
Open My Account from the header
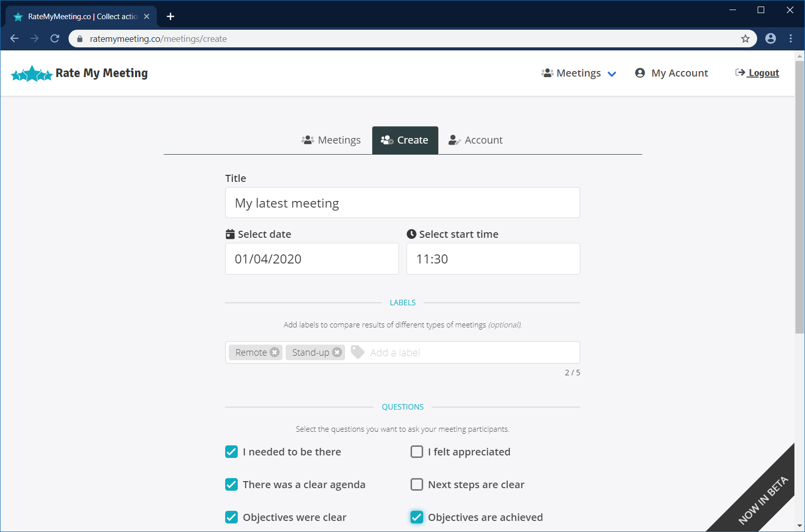[x=671, y=73]
